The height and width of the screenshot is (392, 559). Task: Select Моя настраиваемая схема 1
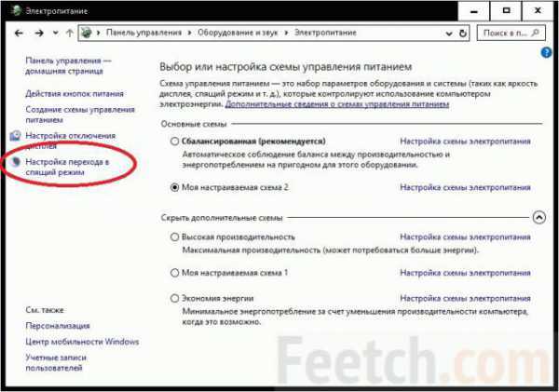pyautogui.click(x=174, y=273)
